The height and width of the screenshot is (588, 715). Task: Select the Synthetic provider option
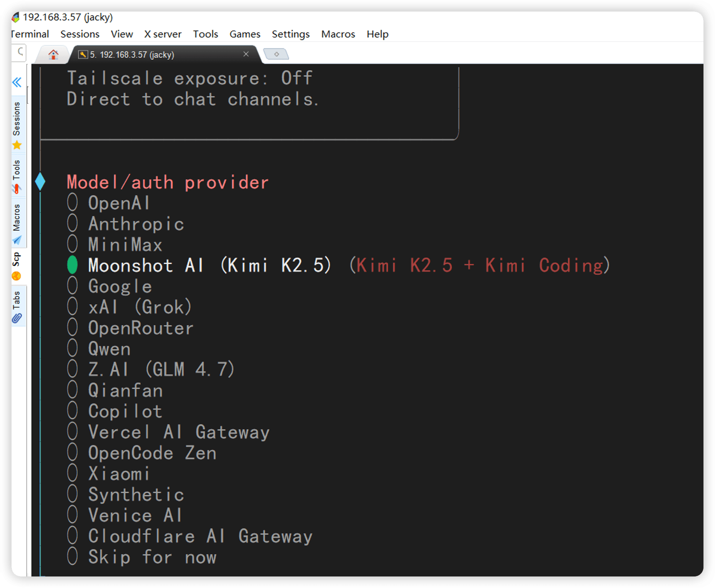pyautogui.click(x=125, y=494)
